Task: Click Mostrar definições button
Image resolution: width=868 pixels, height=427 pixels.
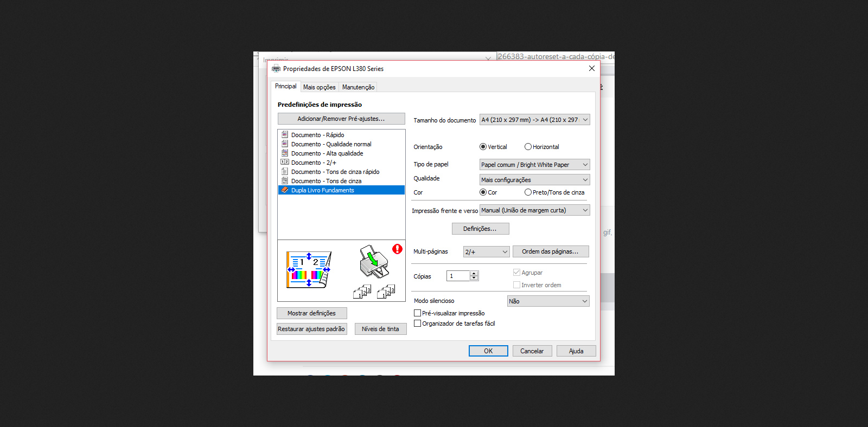Action: pos(312,313)
